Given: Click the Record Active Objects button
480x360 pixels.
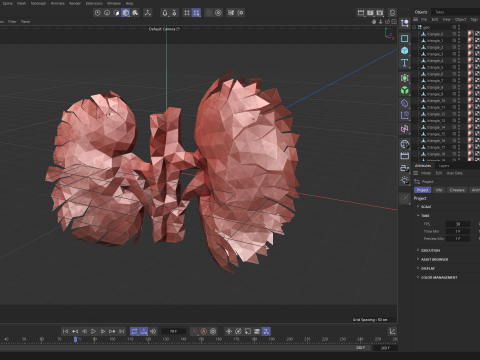Looking at the screenshot, I should click(194, 331).
